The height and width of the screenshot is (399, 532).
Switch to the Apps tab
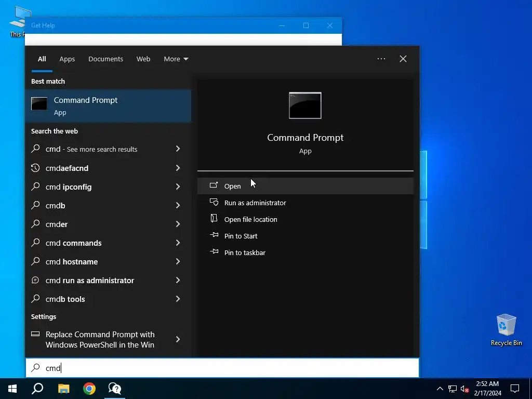click(x=67, y=59)
